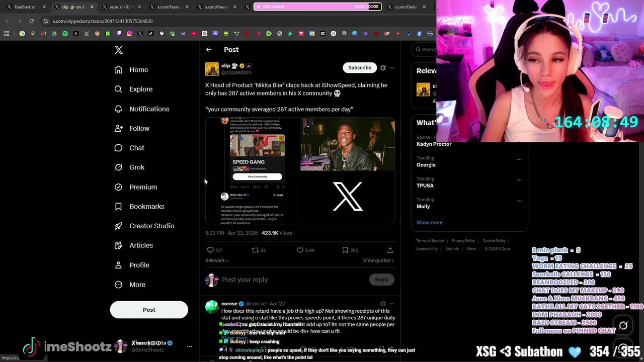Open the Privacy Policy footer link
644x362 pixels.
[463, 241]
